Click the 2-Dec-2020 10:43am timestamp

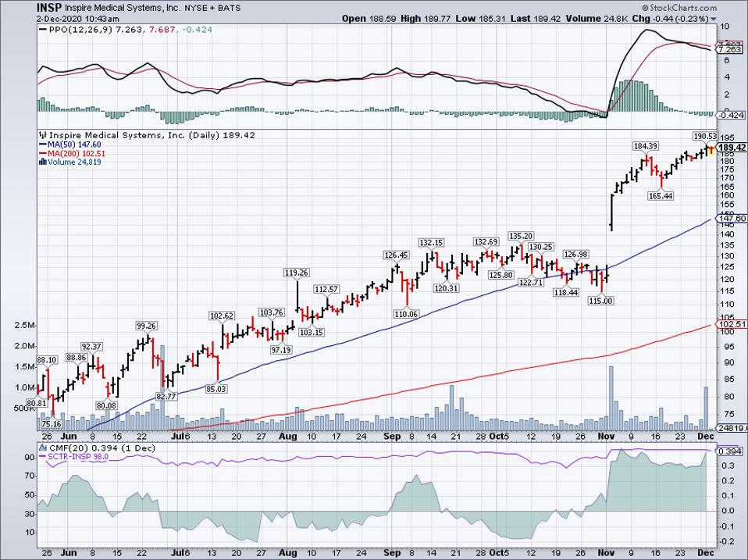click(x=78, y=19)
